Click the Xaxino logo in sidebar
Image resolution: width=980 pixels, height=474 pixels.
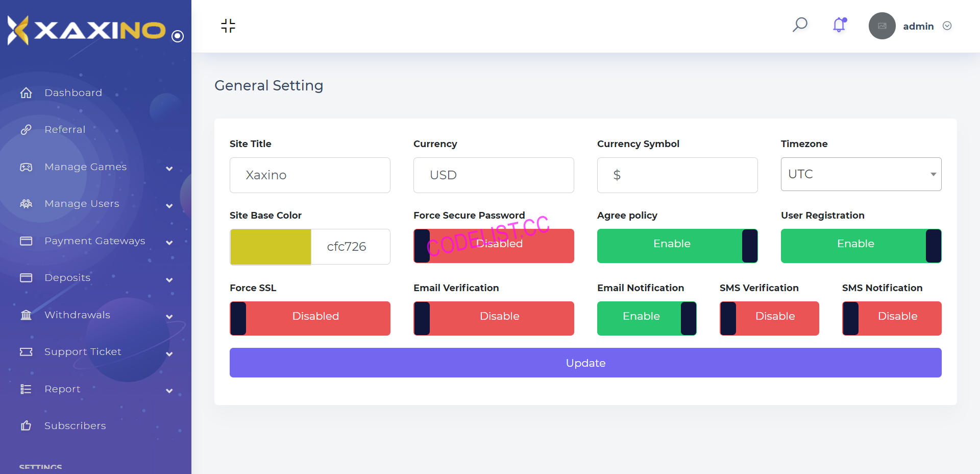(86, 30)
